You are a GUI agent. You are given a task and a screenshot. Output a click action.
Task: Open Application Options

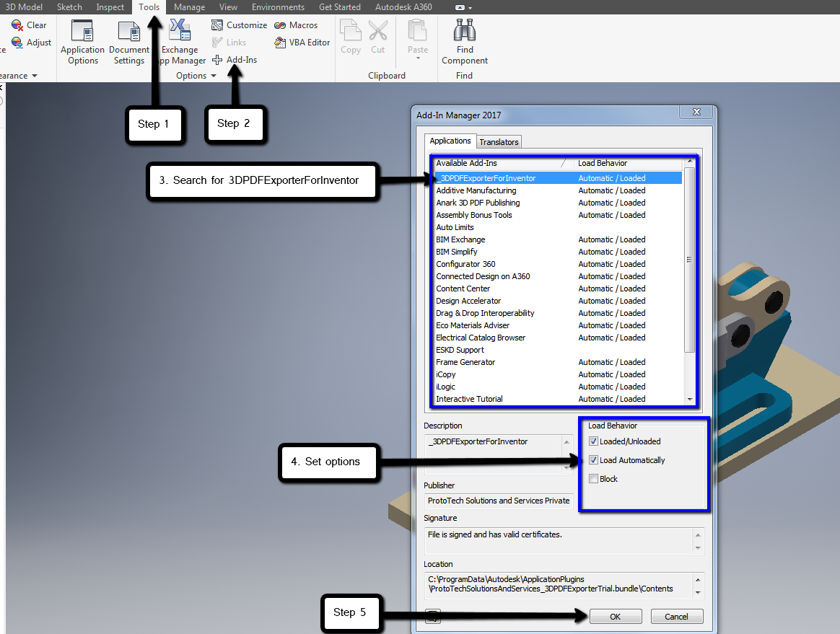pyautogui.click(x=82, y=43)
